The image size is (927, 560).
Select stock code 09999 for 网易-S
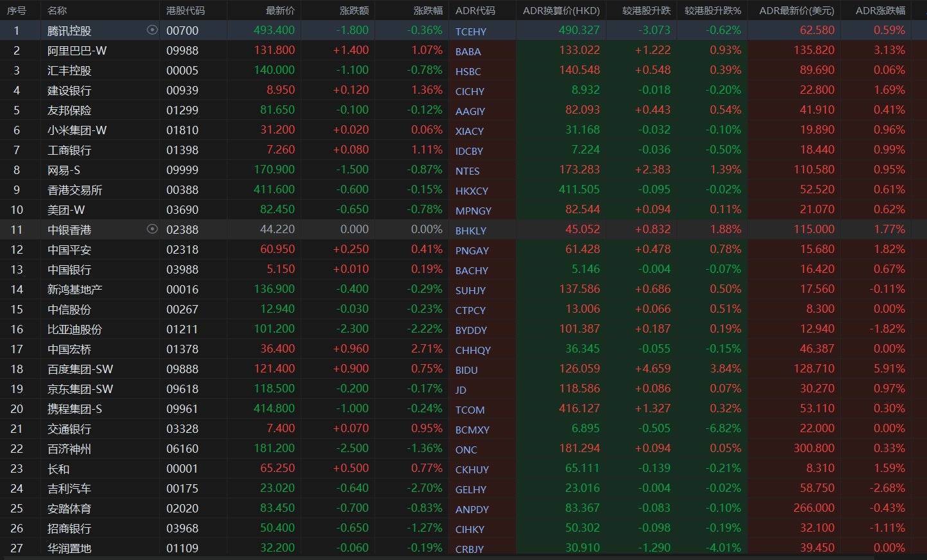pos(182,170)
